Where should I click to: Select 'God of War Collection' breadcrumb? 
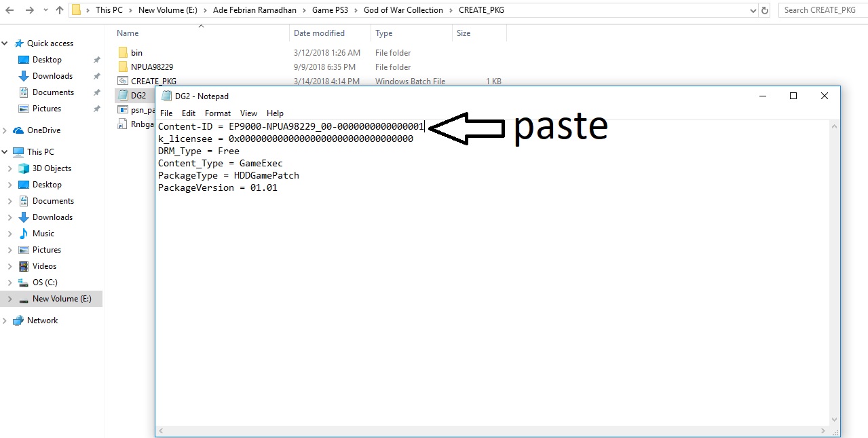pos(403,10)
